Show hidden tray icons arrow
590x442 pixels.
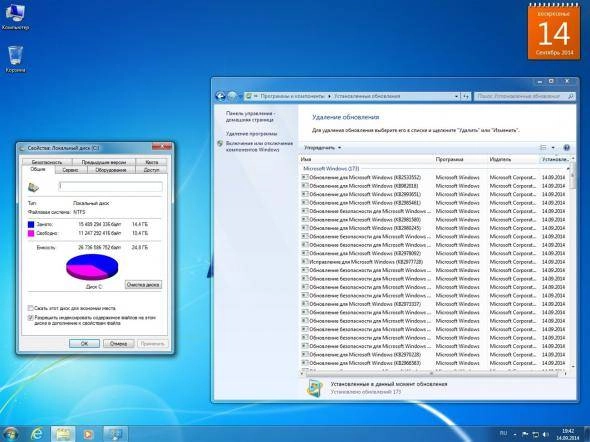(515, 435)
